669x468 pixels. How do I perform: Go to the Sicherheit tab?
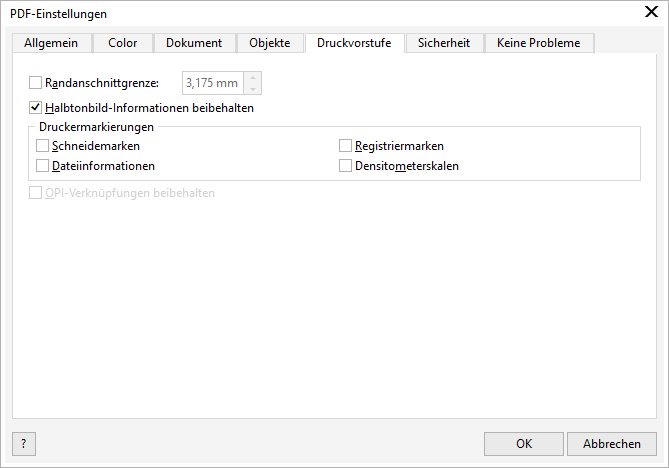point(444,43)
